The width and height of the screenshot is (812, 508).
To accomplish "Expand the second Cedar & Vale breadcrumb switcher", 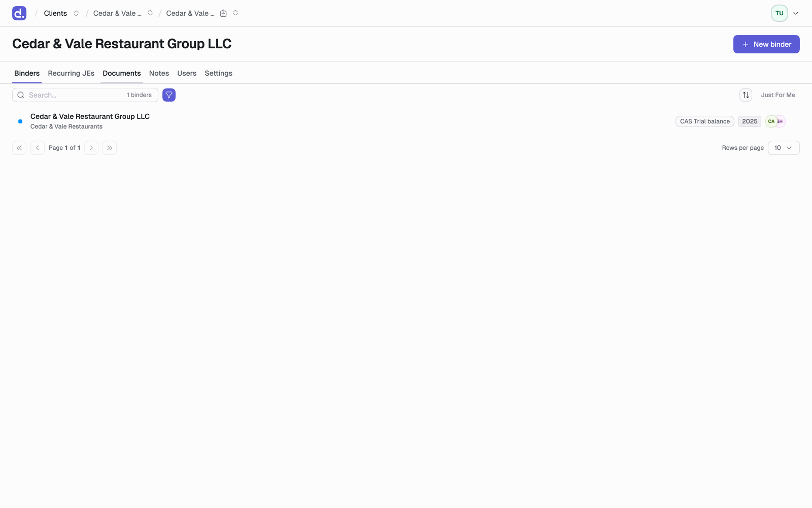I will (x=150, y=13).
